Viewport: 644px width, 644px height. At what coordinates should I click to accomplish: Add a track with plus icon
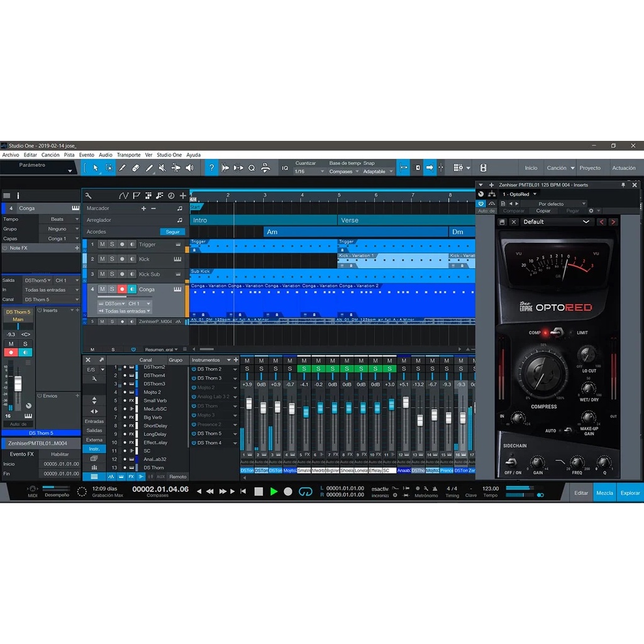click(183, 196)
